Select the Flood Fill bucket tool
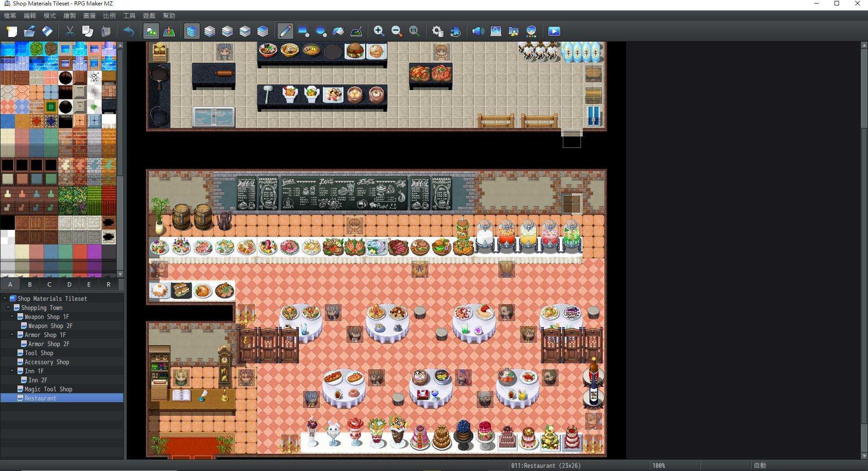868x471 pixels. tap(339, 31)
